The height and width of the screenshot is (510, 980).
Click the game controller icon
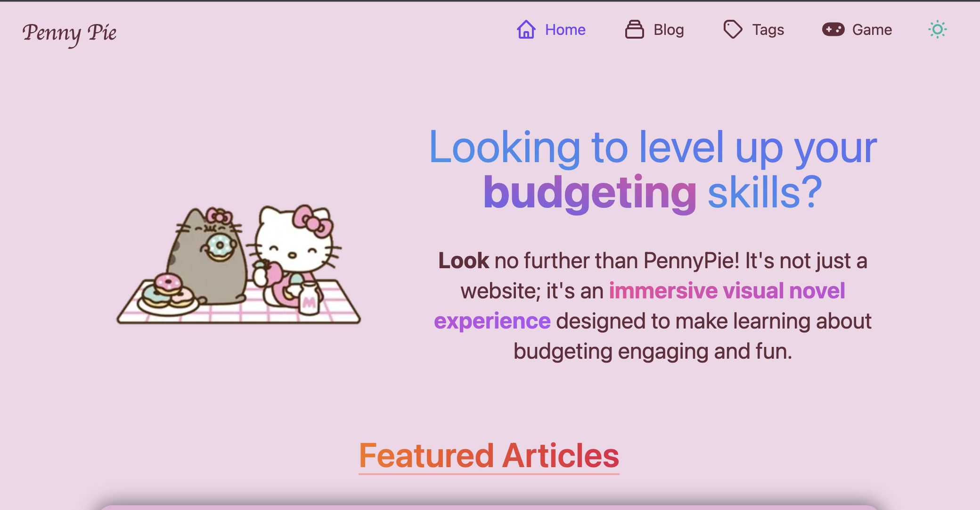(833, 30)
